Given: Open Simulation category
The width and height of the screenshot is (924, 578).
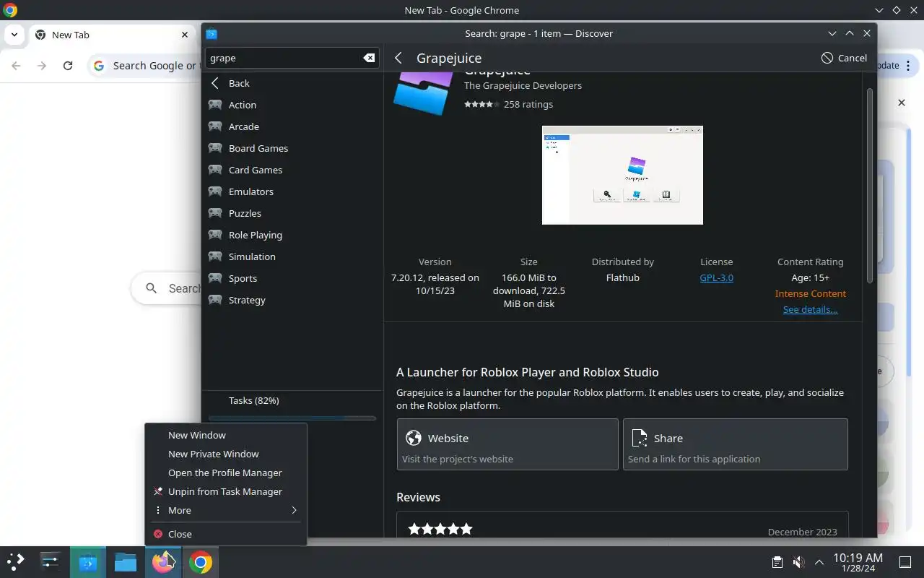Looking at the screenshot, I should pyautogui.click(x=293, y=256).
